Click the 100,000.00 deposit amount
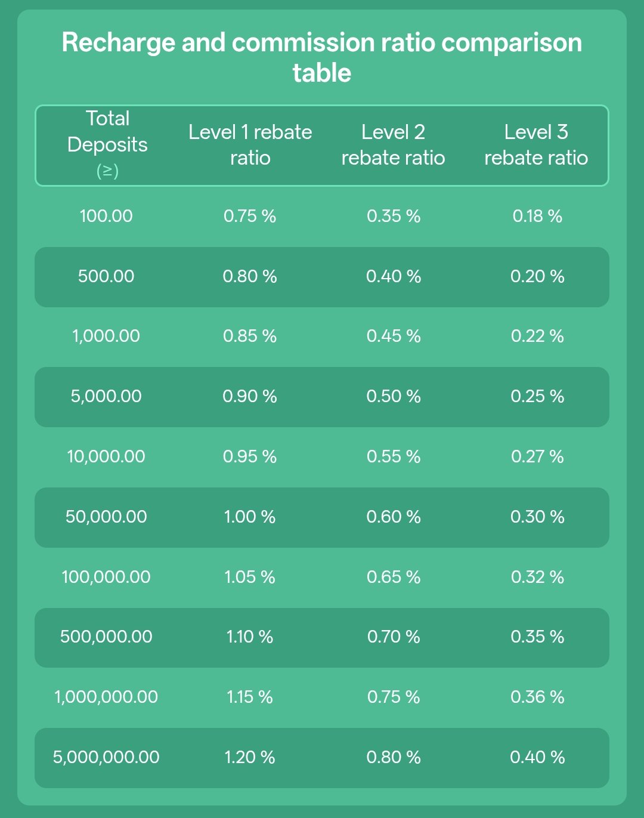The width and height of the screenshot is (644, 818). 106,577
